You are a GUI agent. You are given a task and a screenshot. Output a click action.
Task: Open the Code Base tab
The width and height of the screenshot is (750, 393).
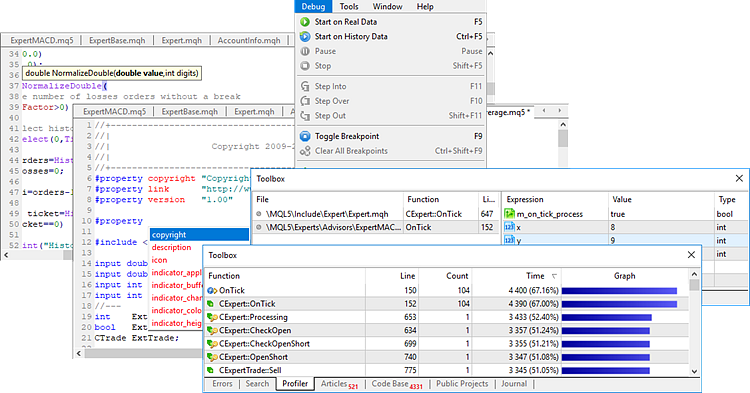tap(397, 384)
